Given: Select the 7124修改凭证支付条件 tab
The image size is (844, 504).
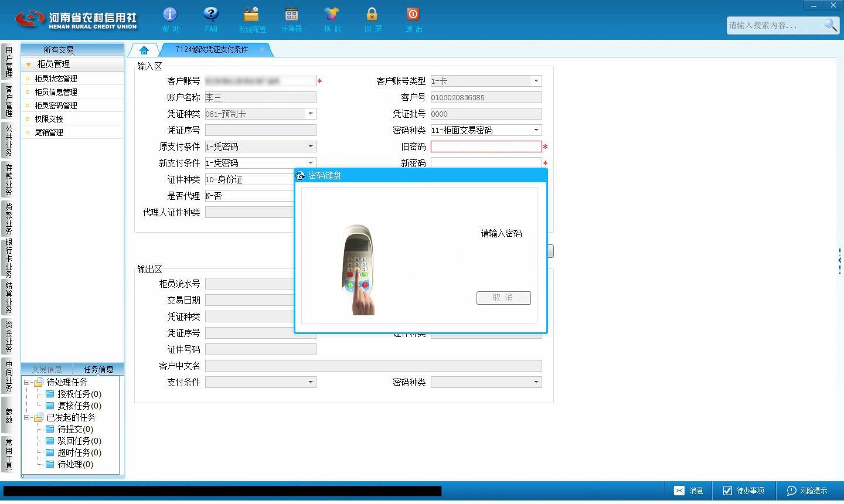Looking at the screenshot, I should (212, 49).
